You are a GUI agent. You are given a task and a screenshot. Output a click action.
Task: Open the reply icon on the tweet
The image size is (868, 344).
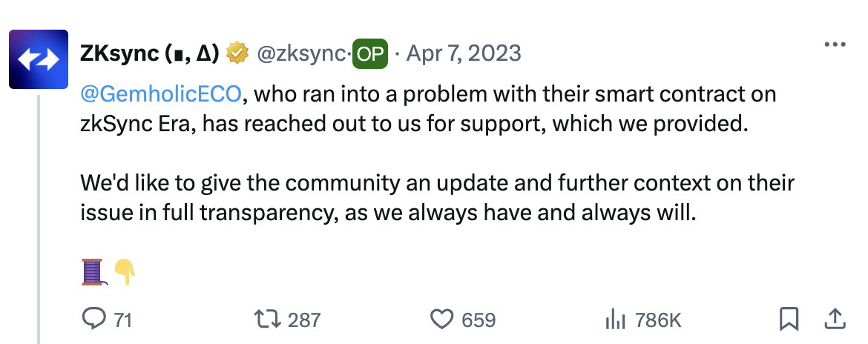coord(93,319)
